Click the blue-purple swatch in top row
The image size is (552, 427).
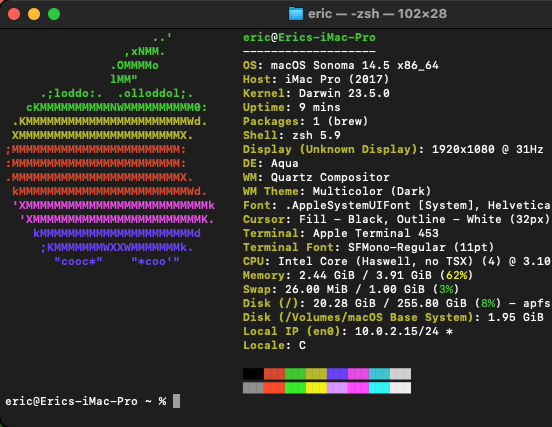tap(337, 374)
